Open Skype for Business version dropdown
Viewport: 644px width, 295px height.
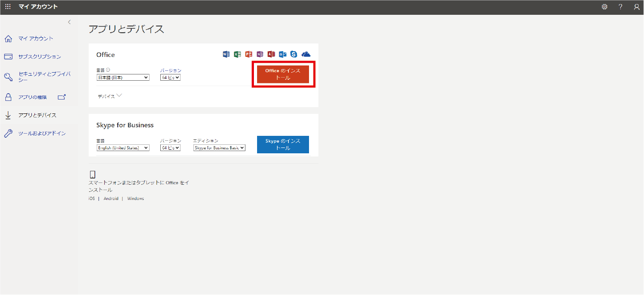170,147
